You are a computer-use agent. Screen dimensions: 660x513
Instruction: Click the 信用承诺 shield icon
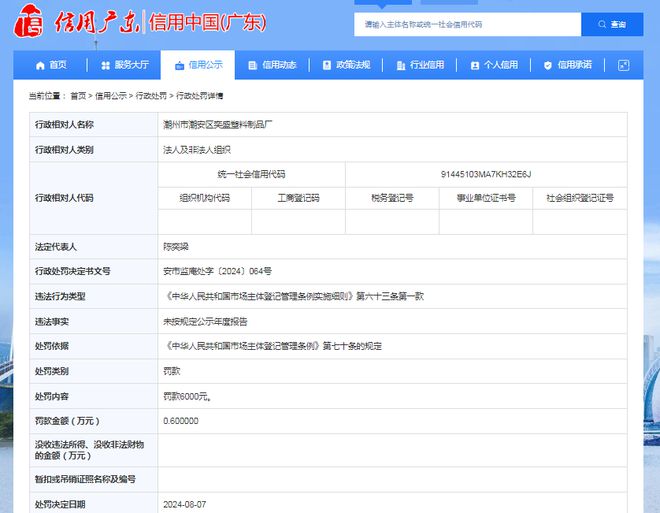point(548,65)
